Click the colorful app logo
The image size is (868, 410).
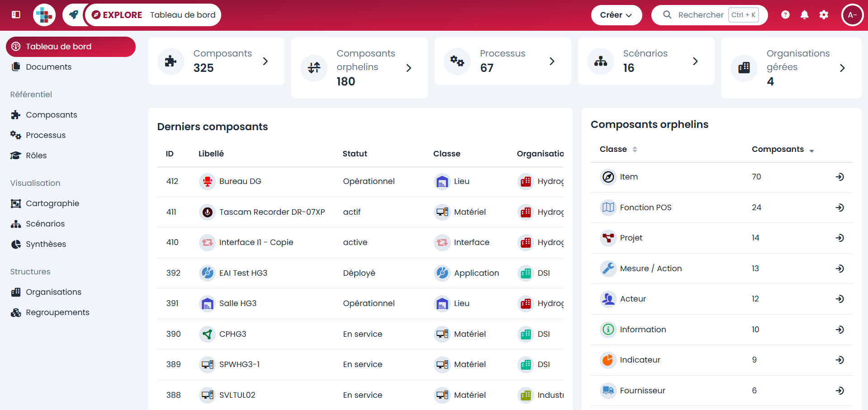pos(44,15)
